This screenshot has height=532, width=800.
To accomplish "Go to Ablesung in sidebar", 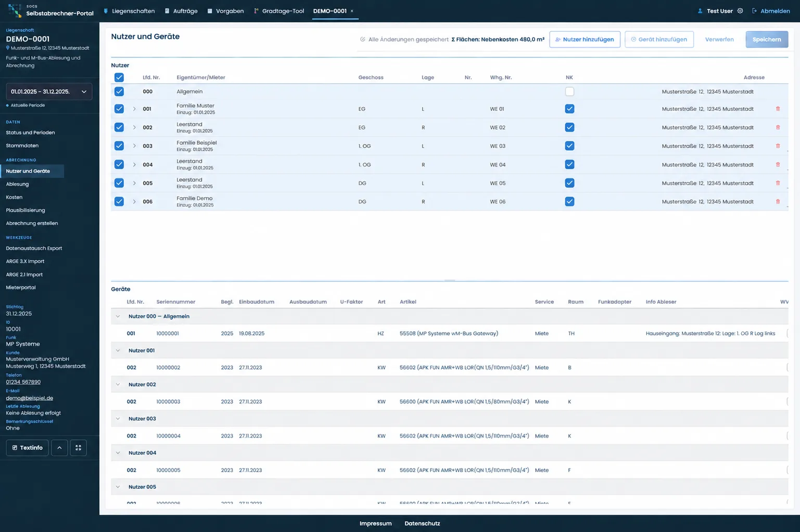I will point(17,184).
